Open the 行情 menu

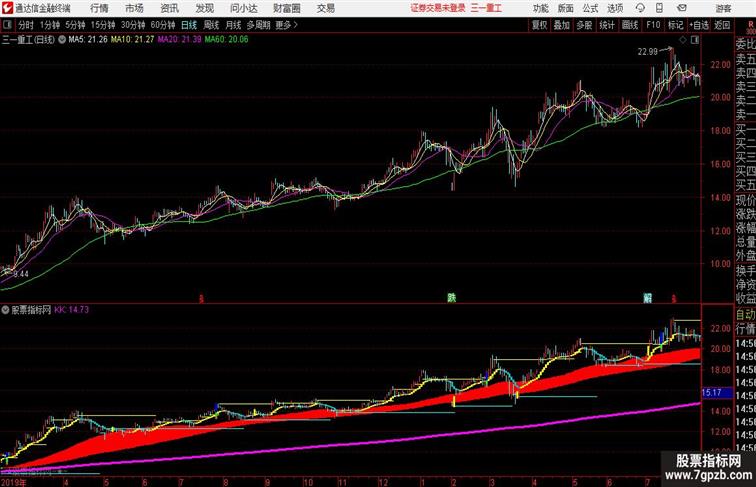[99, 8]
